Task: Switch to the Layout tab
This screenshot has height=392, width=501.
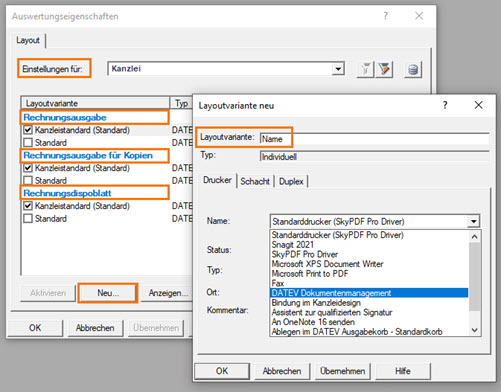Action: [x=28, y=40]
